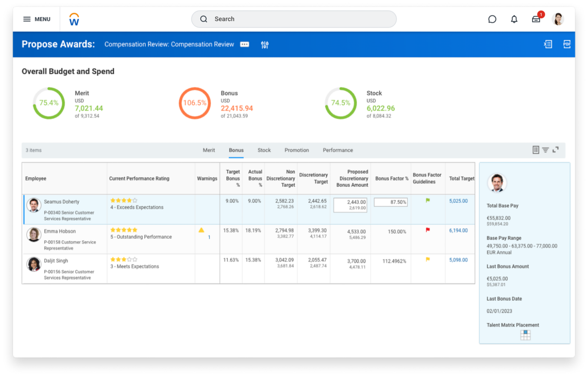The width and height of the screenshot is (588, 377).
Task: Export page as PDF icon
Action: point(566,44)
